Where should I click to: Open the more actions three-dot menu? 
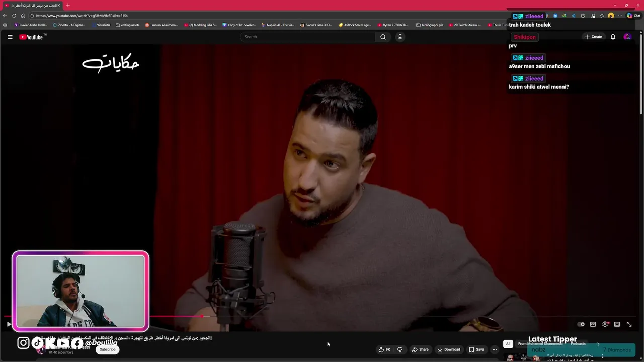495,349
